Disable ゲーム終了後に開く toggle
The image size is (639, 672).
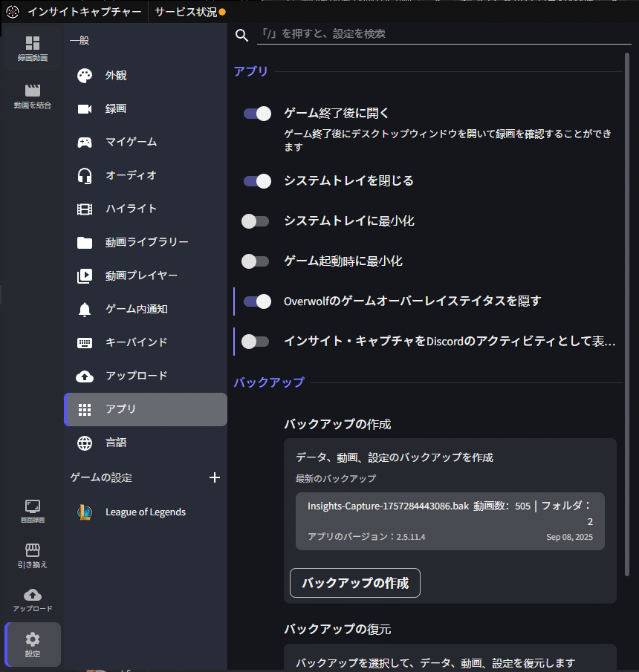pyautogui.click(x=256, y=114)
